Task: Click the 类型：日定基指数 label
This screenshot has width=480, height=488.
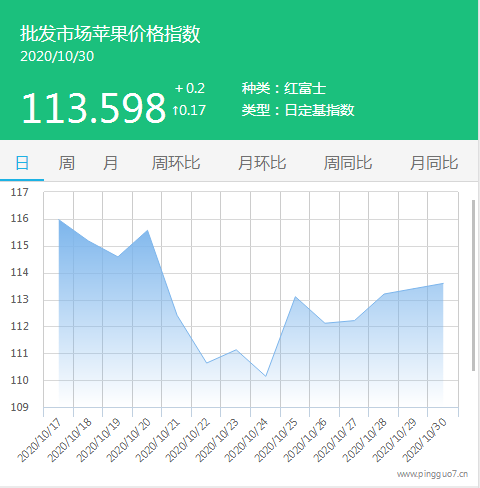Action: coord(298,110)
